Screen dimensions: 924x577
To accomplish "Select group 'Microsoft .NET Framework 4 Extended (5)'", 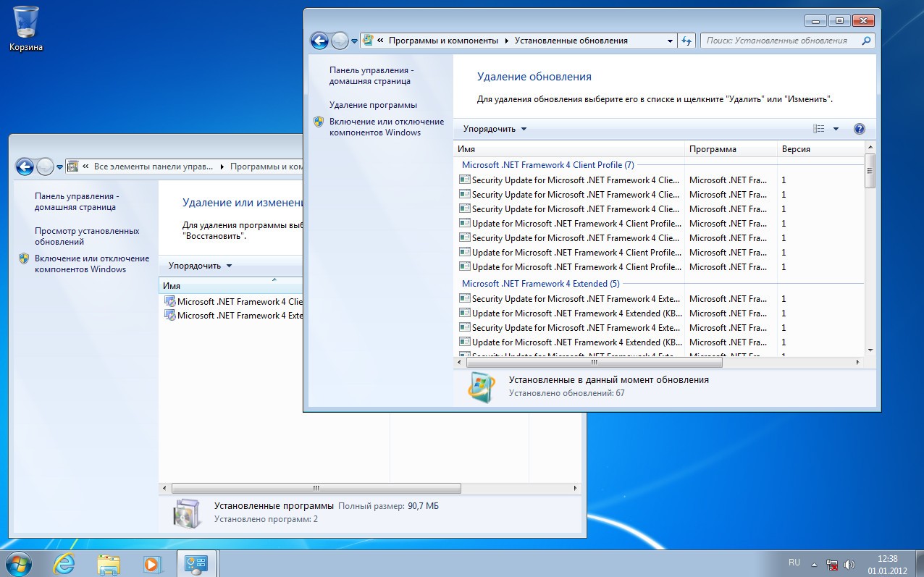I will point(540,284).
